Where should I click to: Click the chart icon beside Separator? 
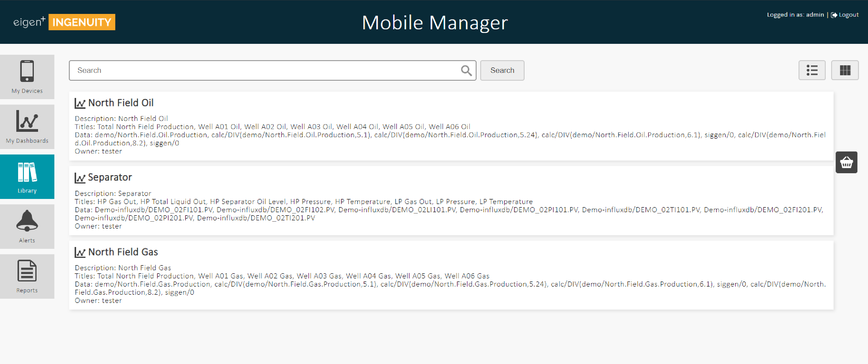click(x=80, y=178)
